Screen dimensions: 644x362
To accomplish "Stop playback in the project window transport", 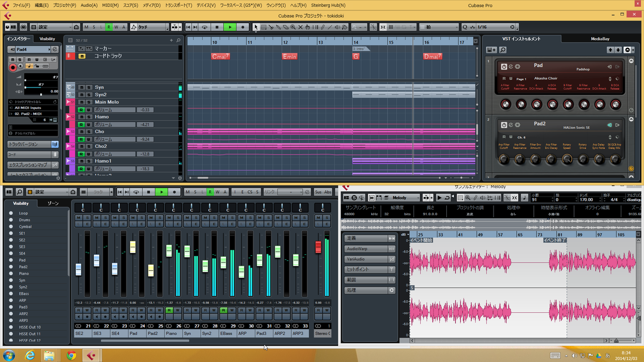I will [x=217, y=27].
